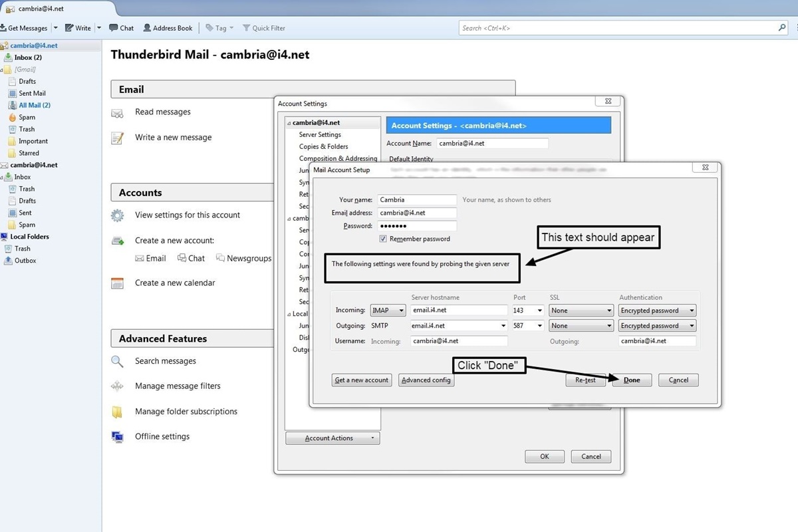Viewport: 798px width, 532px height.
Task: Open the Incoming IMAP protocol dropdown
Action: (388, 311)
